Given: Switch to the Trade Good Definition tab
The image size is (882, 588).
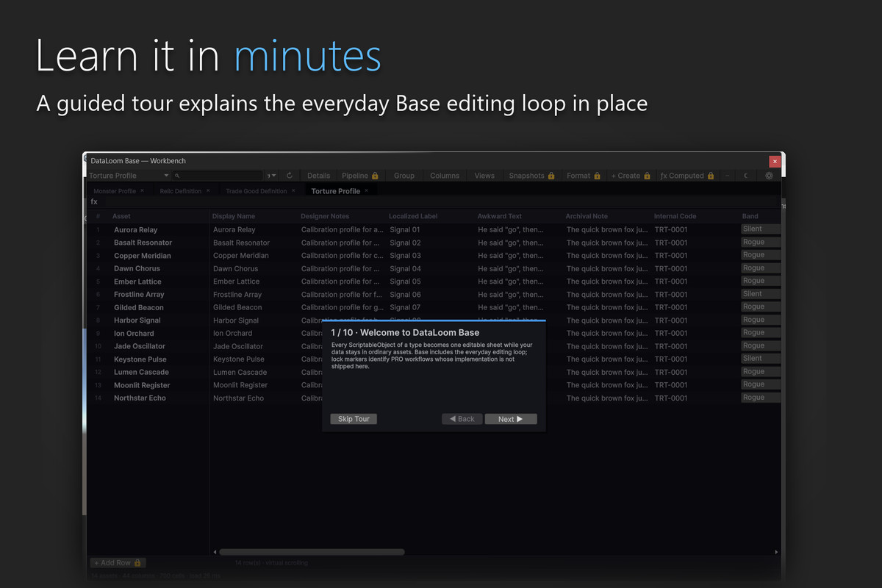Looking at the screenshot, I should click(257, 191).
